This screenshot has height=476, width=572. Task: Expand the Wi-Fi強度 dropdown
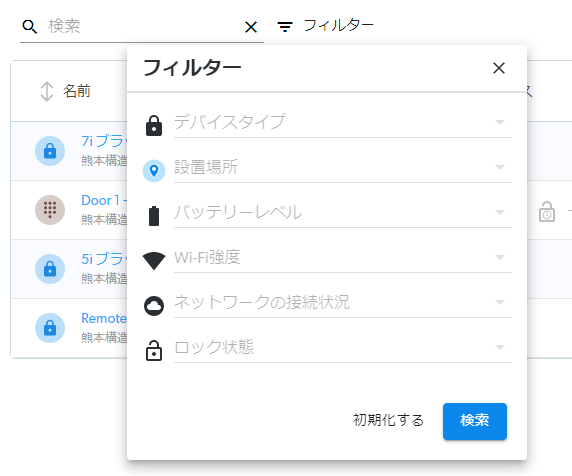[343, 258]
